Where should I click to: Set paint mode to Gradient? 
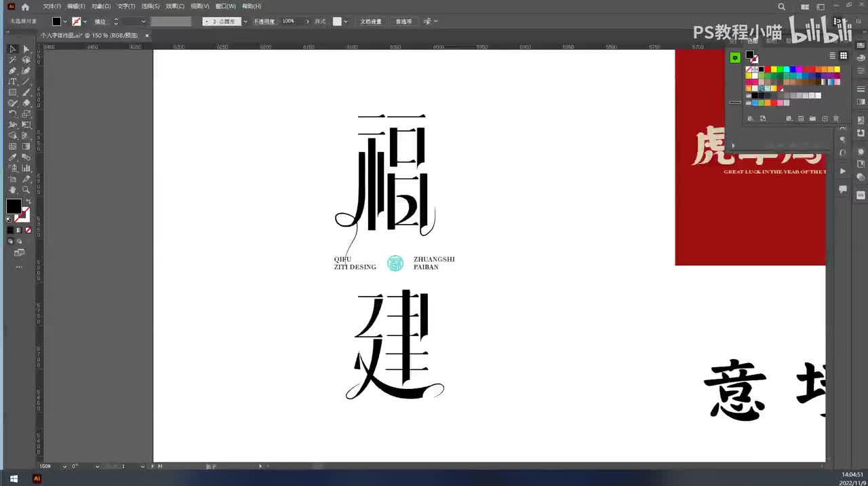pos(19,230)
